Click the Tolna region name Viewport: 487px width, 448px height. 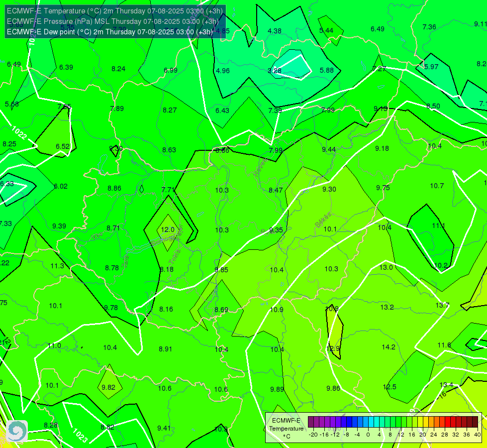[175, 257]
